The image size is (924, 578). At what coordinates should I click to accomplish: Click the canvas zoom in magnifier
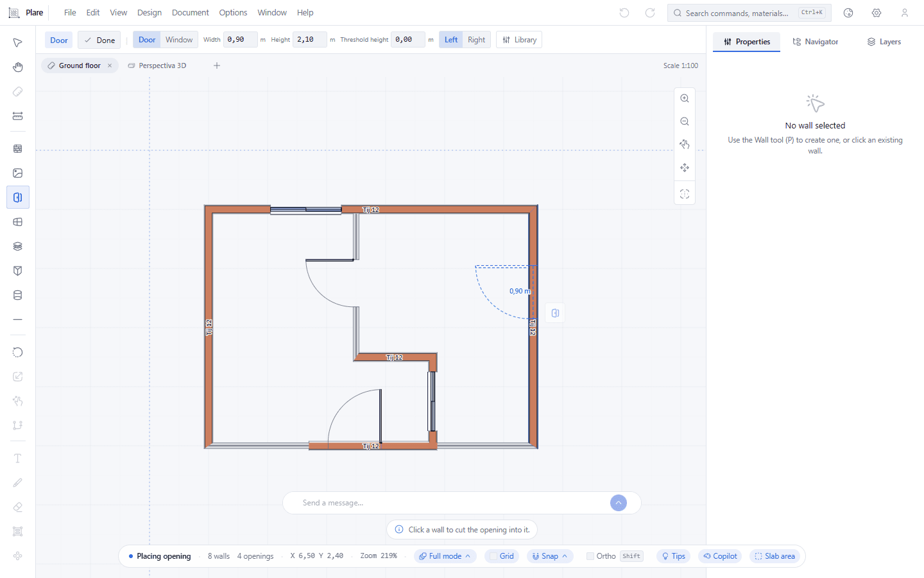(685, 98)
